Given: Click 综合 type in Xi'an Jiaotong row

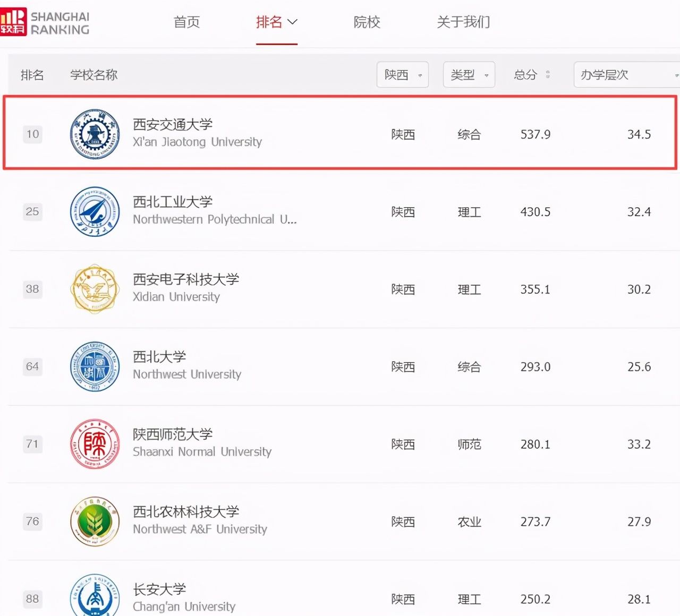Looking at the screenshot, I should 469,135.
